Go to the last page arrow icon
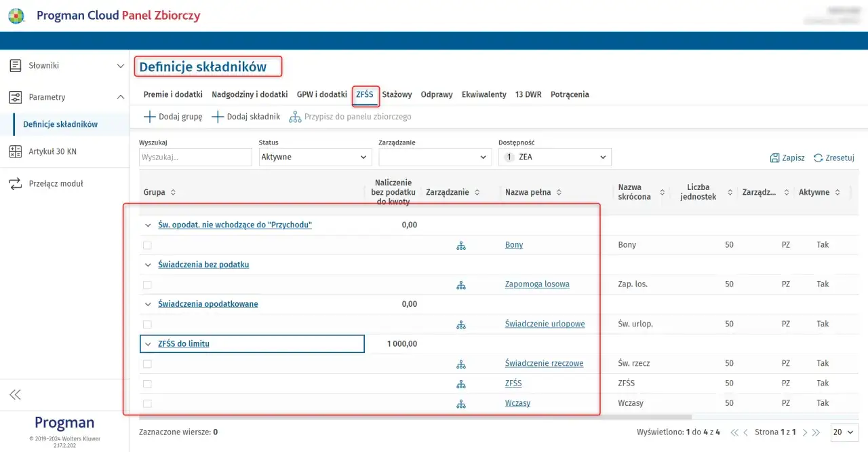 pyautogui.click(x=816, y=432)
